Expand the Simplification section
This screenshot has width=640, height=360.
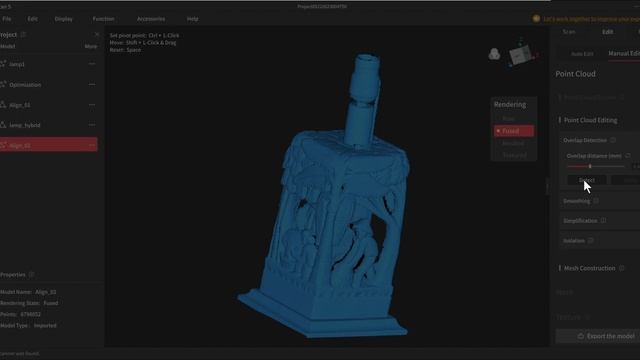point(580,220)
